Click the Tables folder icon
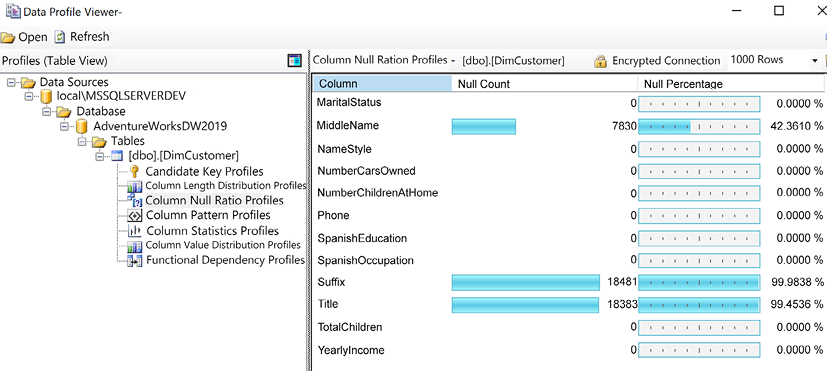 pos(99,141)
